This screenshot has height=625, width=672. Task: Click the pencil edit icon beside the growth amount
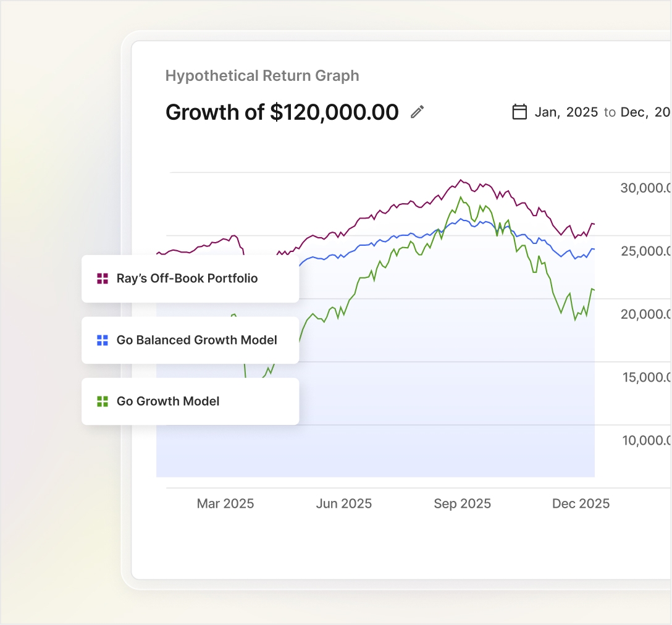pos(418,112)
